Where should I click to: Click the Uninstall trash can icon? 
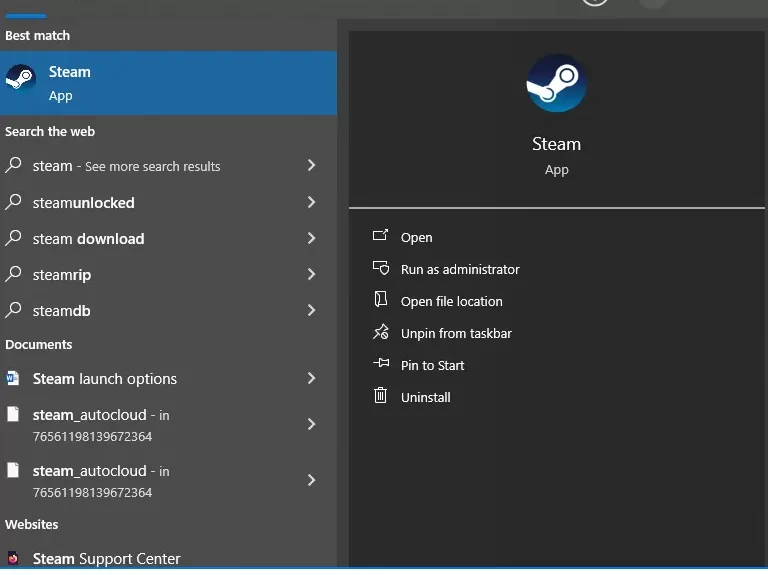381,395
